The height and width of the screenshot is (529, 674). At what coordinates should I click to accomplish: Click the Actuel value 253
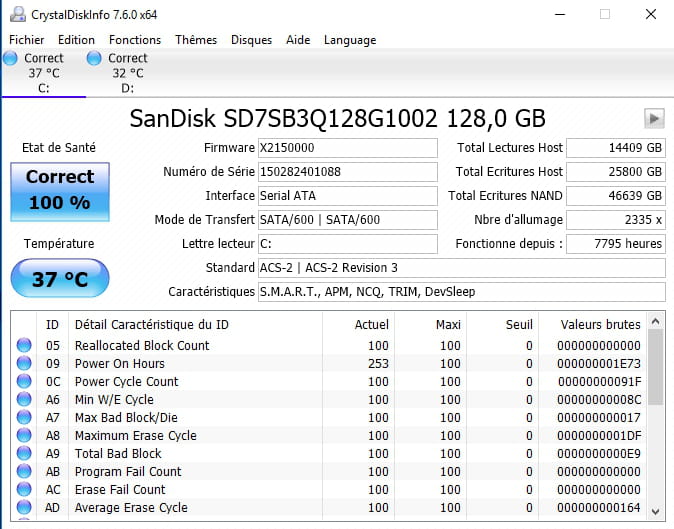point(378,364)
